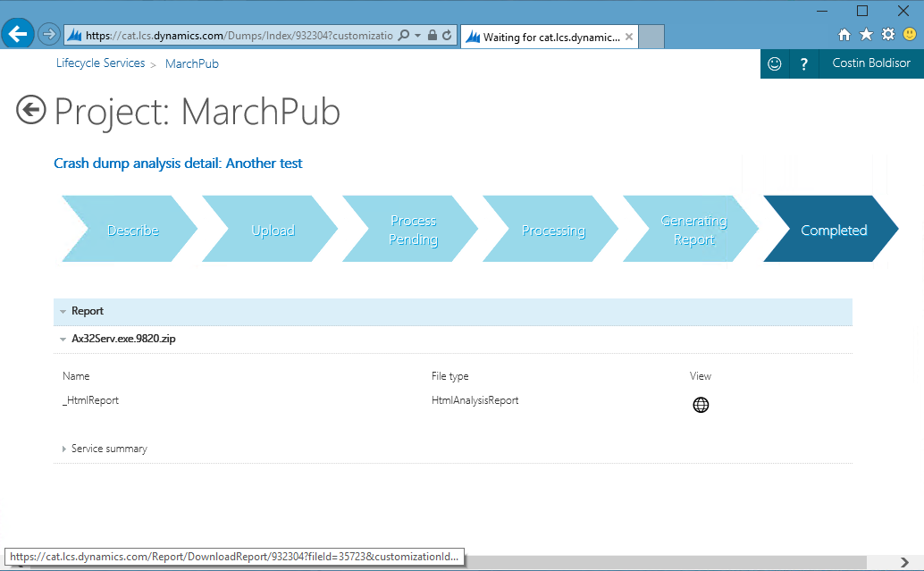Open the HTML report globe view icon
The image size is (924, 571).
pos(701,405)
